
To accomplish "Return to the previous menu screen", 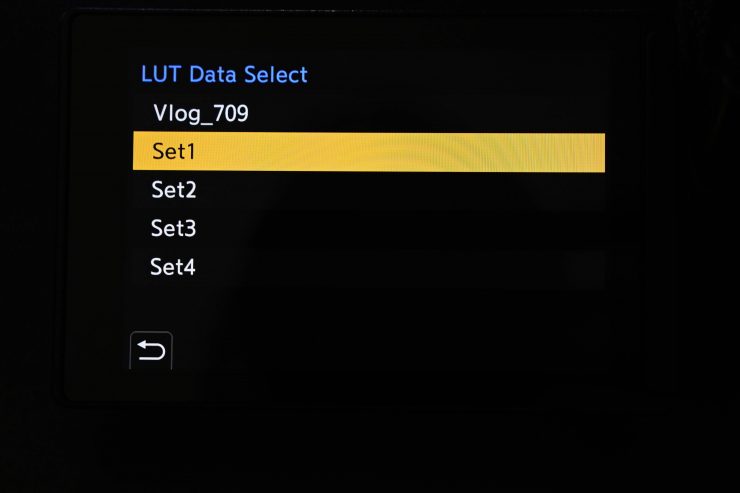I will [151, 351].
